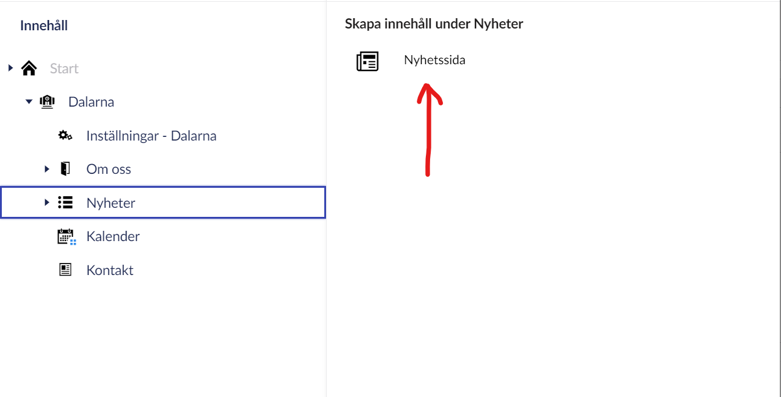
Task: Open the Kalender page label
Action: coord(113,236)
